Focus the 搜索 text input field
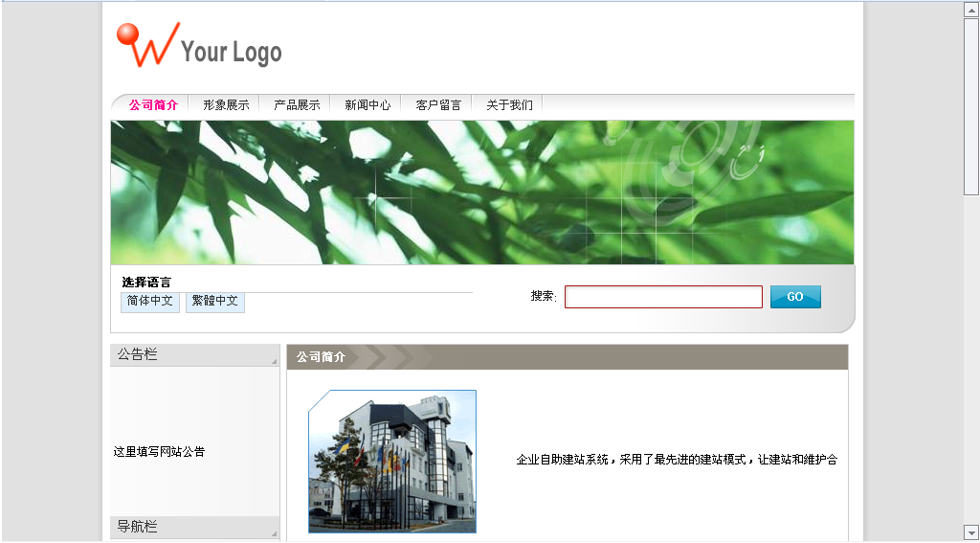980x543 pixels. pos(663,297)
